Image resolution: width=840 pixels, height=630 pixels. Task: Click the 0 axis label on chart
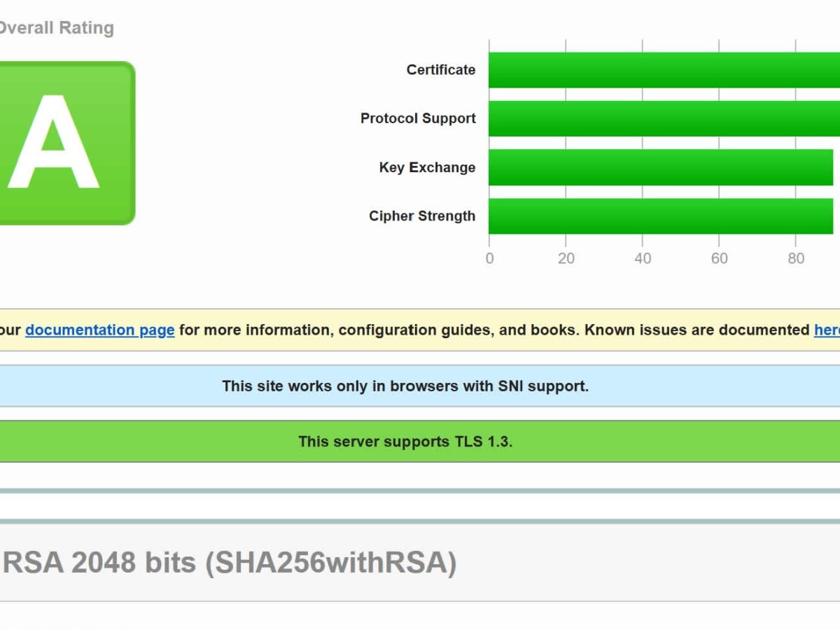(489, 258)
